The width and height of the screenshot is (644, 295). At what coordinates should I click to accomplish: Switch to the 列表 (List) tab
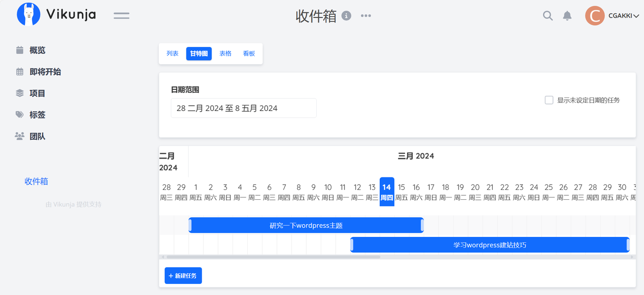pyautogui.click(x=172, y=53)
